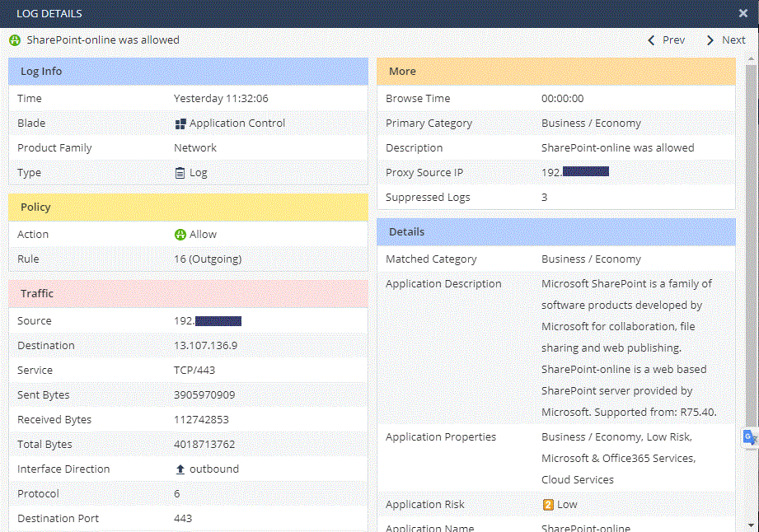759x532 pixels.
Task: Select the More section header
Action: pos(555,72)
